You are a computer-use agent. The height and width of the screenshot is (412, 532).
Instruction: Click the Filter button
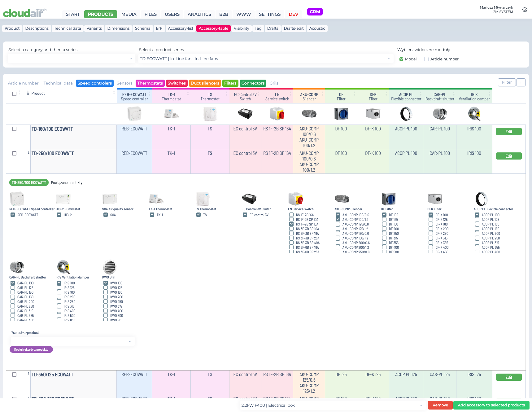507,82
